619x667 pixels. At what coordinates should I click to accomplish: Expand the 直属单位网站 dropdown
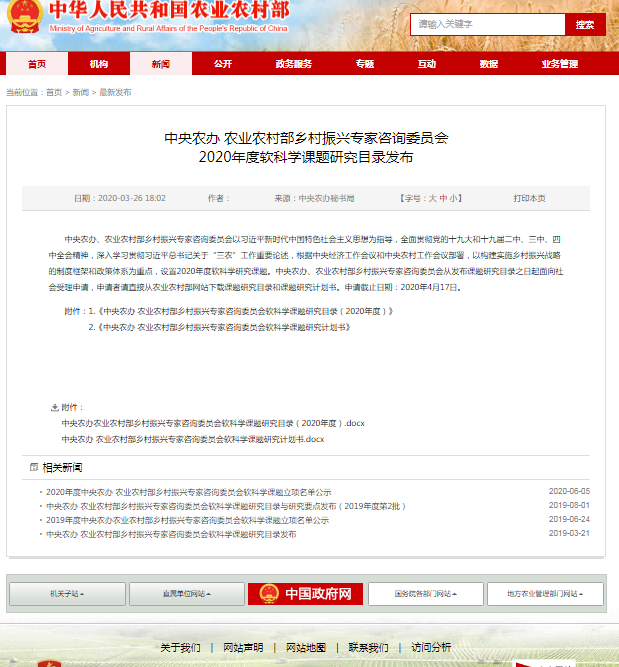tap(187, 594)
